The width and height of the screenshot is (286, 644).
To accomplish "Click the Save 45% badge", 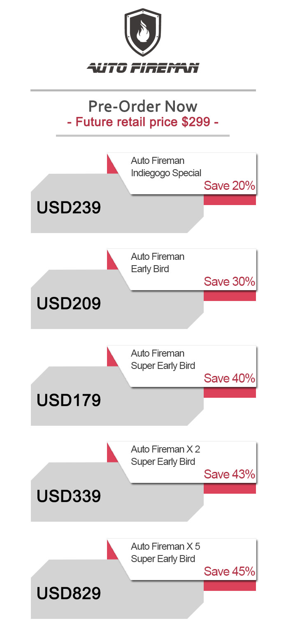I will 230,572.
